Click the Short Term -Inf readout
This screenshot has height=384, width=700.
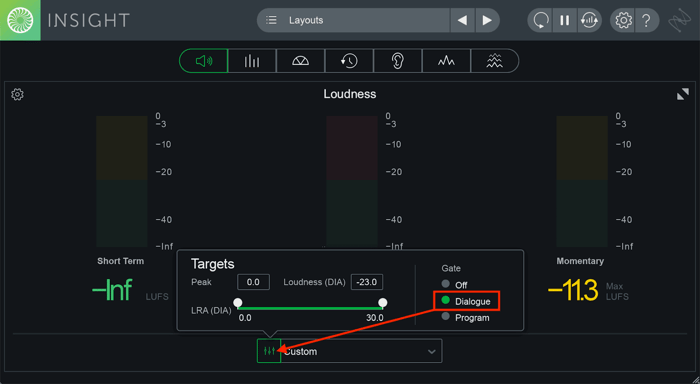click(x=112, y=290)
